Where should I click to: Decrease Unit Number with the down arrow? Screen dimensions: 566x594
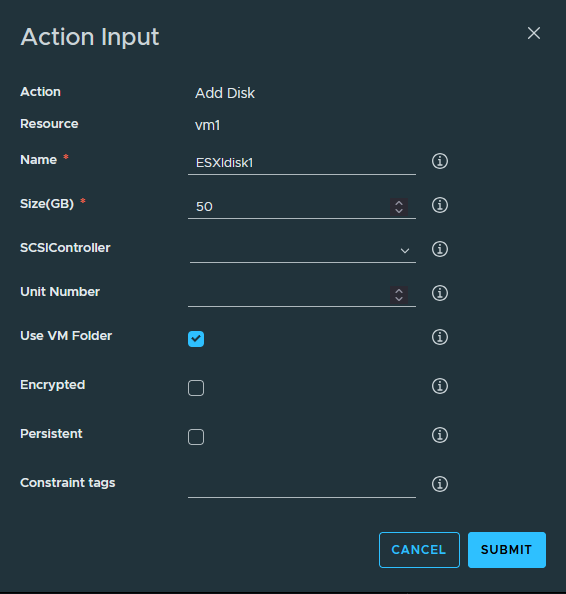(x=399, y=299)
